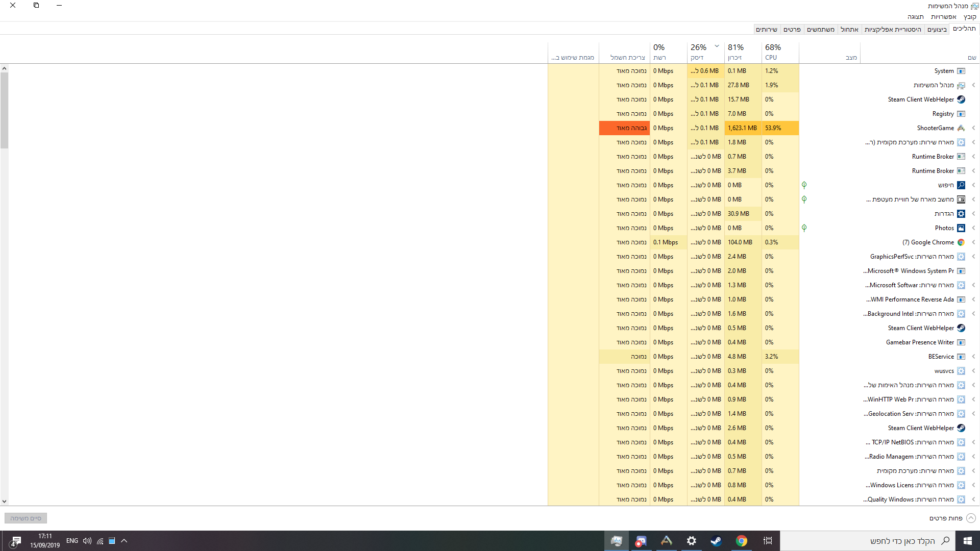
Task: Open the שירותים tab
Action: (x=766, y=30)
